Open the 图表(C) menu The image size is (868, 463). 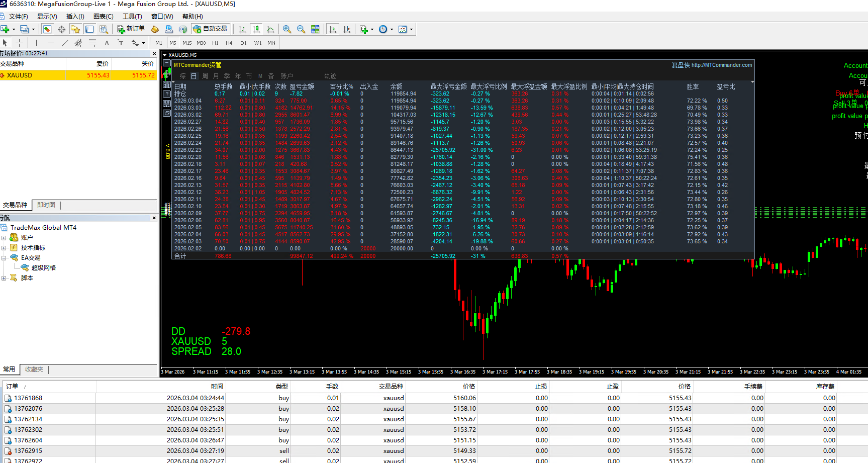pos(103,17)
